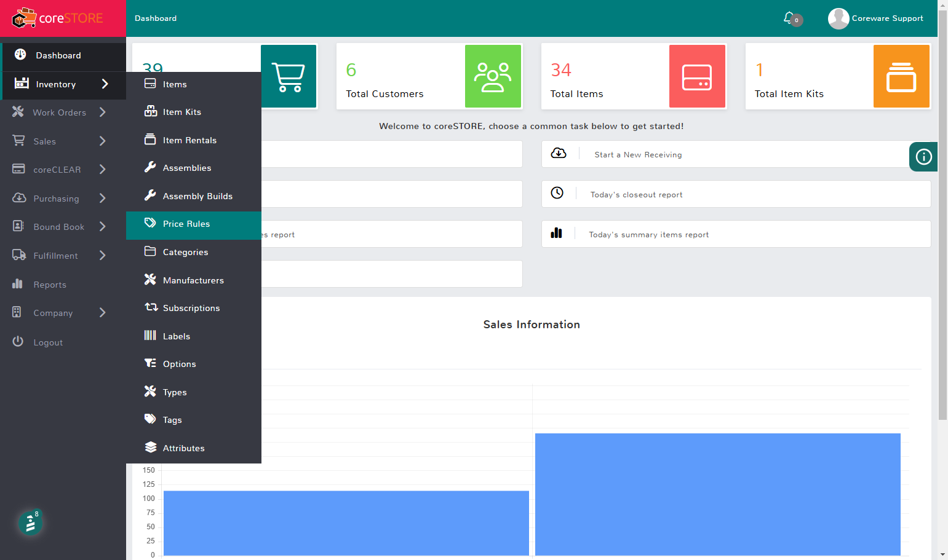Open the Dashboard menu item
This screenshot has height=560, width=948.
pos(63,55)
